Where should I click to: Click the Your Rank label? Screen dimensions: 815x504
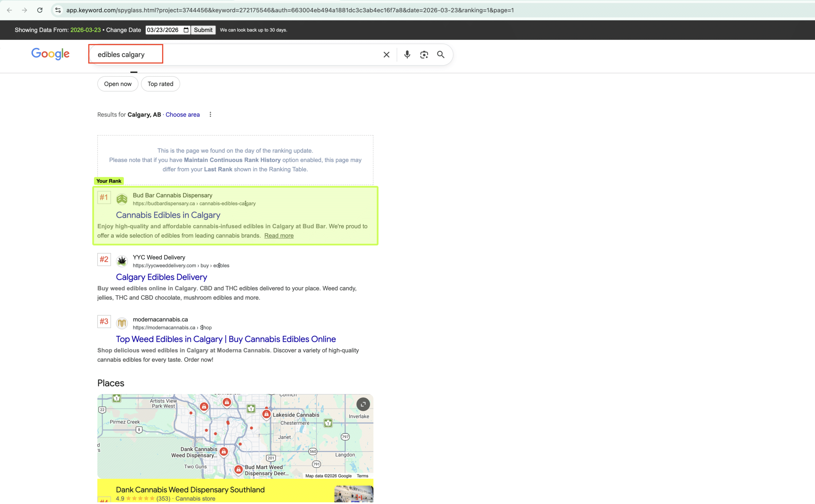tap(109, 181)
